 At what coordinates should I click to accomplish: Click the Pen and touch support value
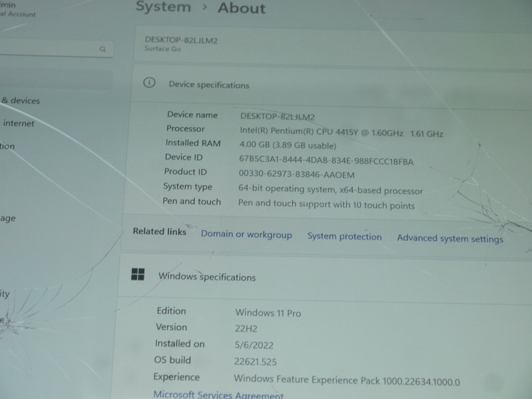coord(327,204)
